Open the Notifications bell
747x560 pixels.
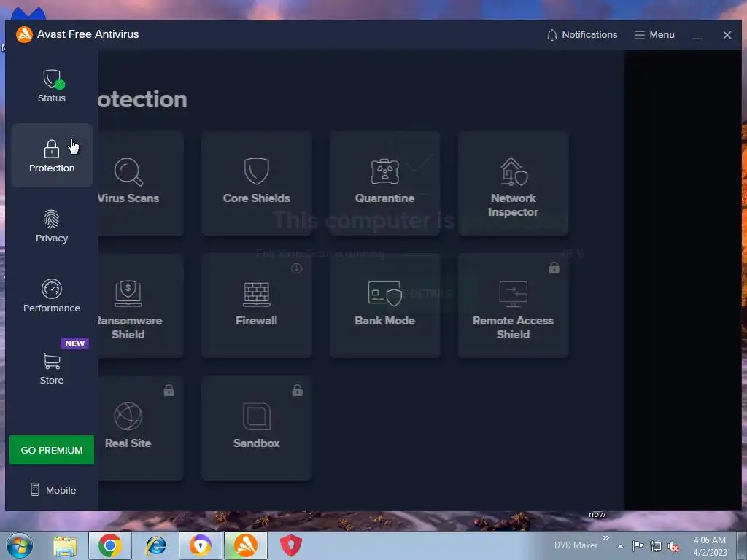(581, 35)
